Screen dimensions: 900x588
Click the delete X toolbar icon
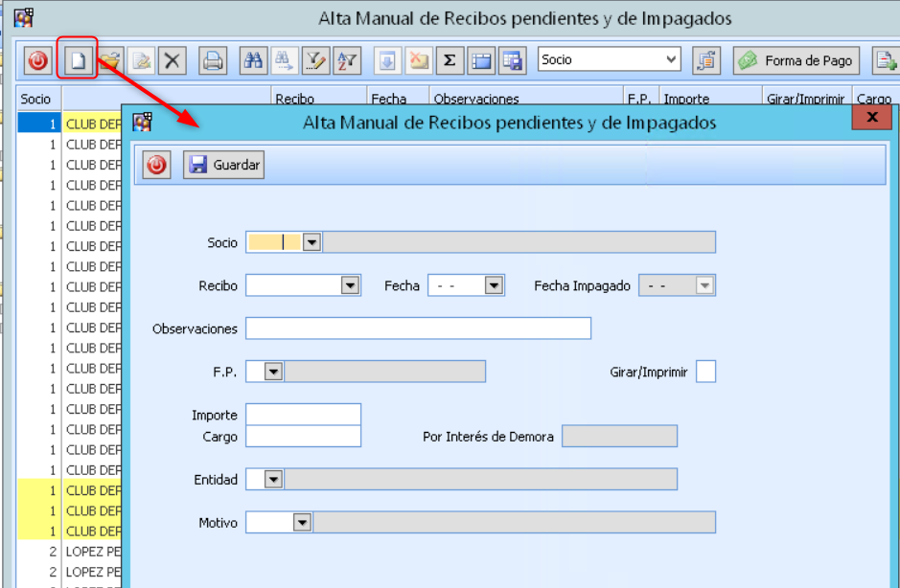click(173, 60)
